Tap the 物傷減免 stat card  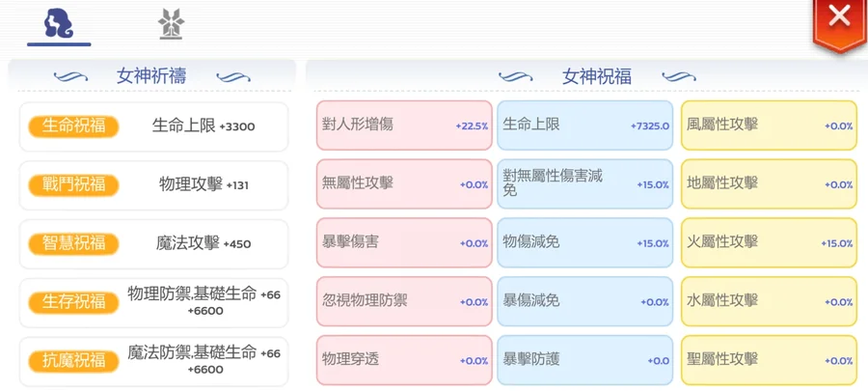click(x=584, y=242)
